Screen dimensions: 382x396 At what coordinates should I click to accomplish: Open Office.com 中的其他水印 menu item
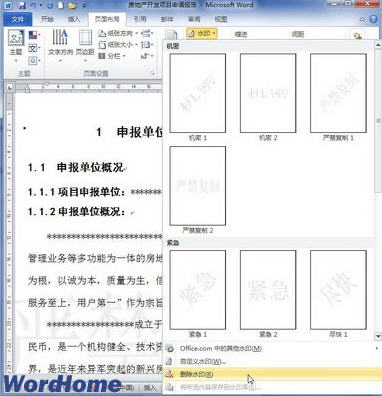point(273,349)
